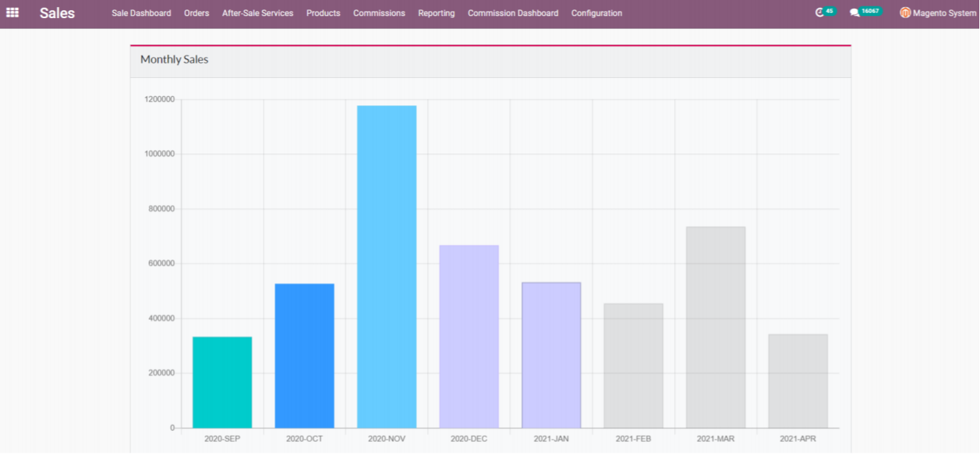Screen dimensions: 980x454
Task: Open the activities clock icon
Action: (819, 13)
